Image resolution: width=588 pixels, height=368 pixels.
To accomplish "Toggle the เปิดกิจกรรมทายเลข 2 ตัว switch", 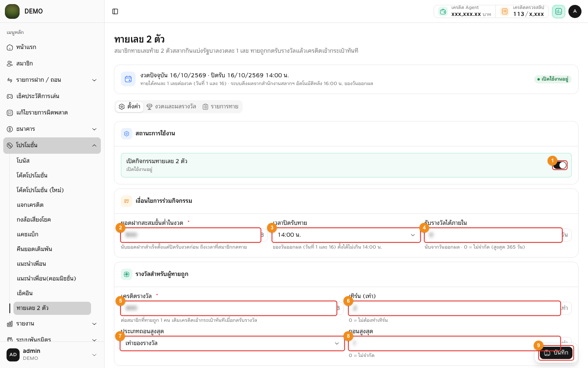I will 560,165.
